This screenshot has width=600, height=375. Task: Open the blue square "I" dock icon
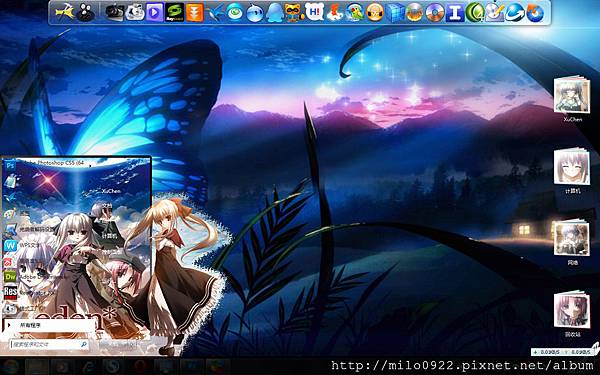[x=455, y=12]
